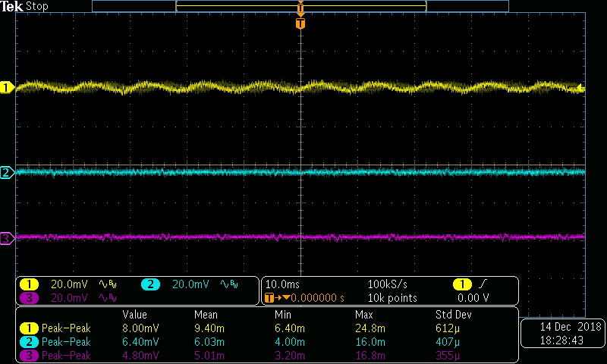Click the trigger source channel 1 badge
The height and width of the screenshot is (364, 607).
[461, 284]
